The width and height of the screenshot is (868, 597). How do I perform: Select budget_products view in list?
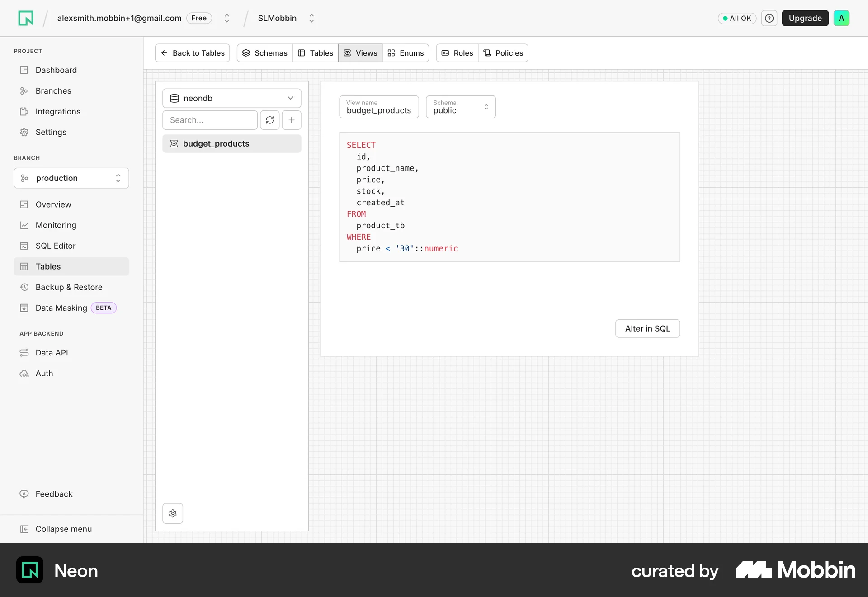click(x=232, y=144)
